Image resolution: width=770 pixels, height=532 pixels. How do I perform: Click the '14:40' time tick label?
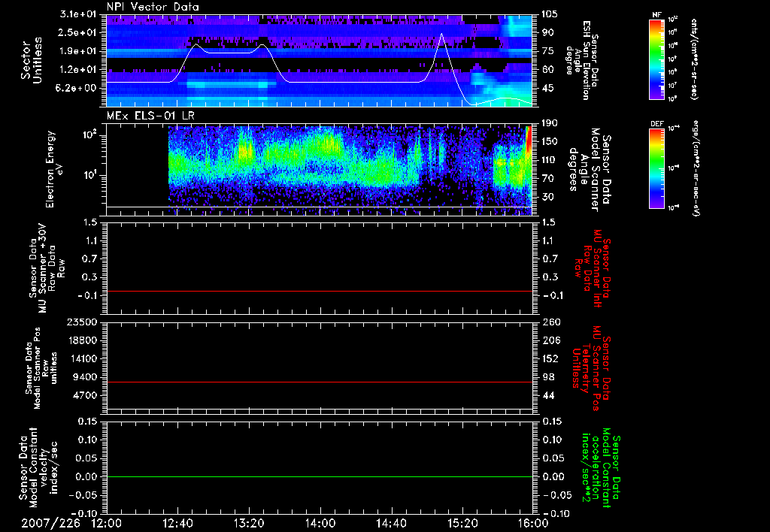(391, 523)
